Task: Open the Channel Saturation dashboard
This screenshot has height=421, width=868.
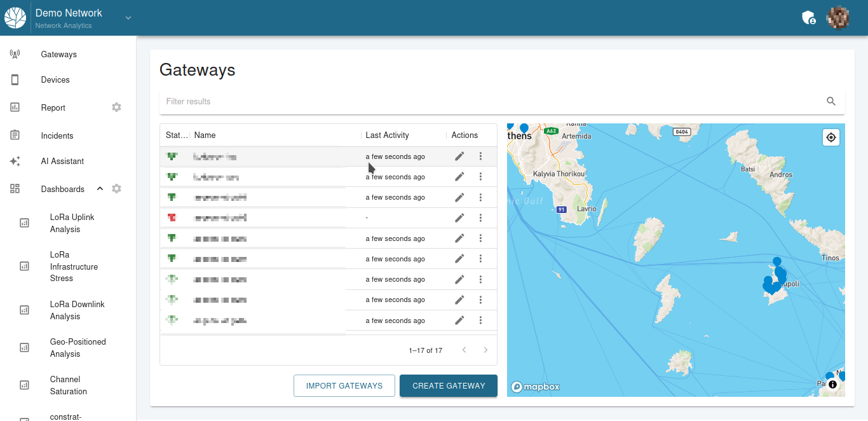Action: (68, 385)
